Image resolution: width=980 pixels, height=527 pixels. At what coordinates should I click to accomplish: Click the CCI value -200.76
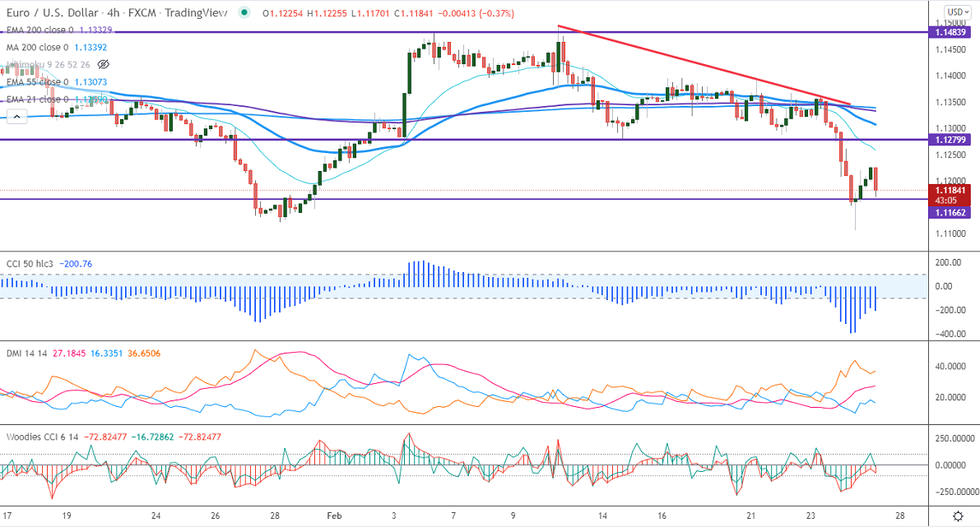tap(76, 264)
